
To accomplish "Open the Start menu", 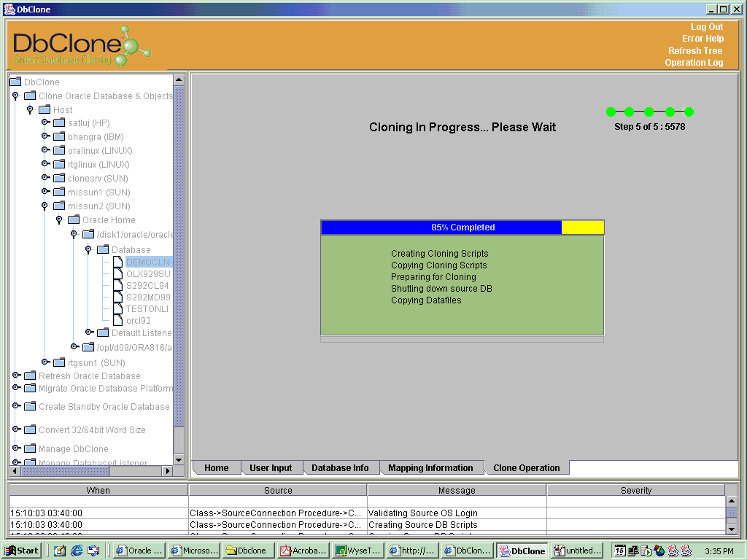I will point(22,551).
